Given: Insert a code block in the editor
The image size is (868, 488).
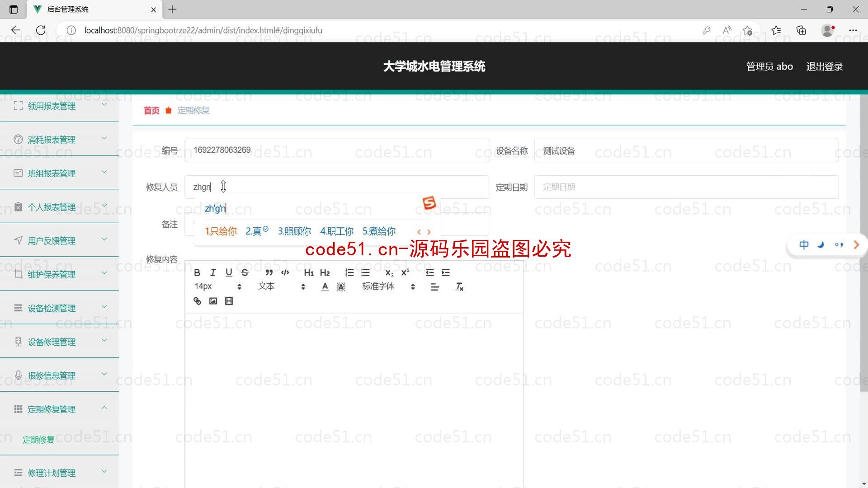Looking at the screenshot, I should (x=285, y=272).
